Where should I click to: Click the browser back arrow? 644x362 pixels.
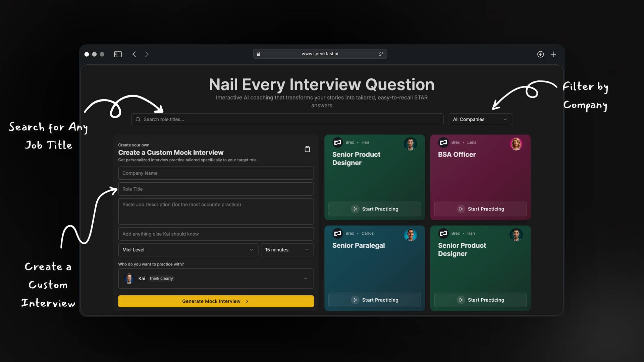pyautogui.click(x=134, y=54)
